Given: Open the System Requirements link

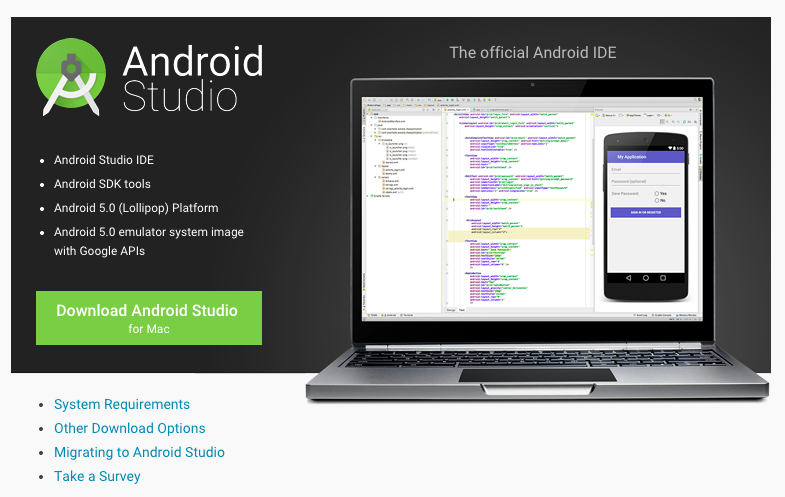Looking at the screenshot, I should coord(122,404).
